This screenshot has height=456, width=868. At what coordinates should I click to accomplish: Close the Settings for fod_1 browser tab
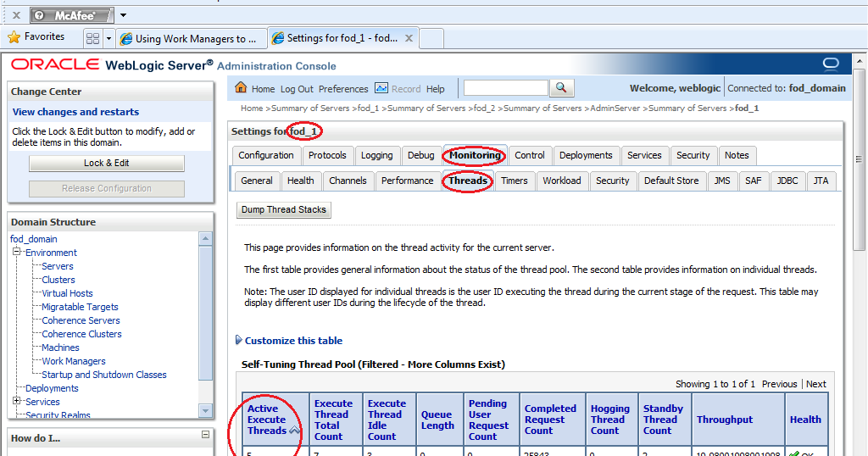click(x=409, y=38)
